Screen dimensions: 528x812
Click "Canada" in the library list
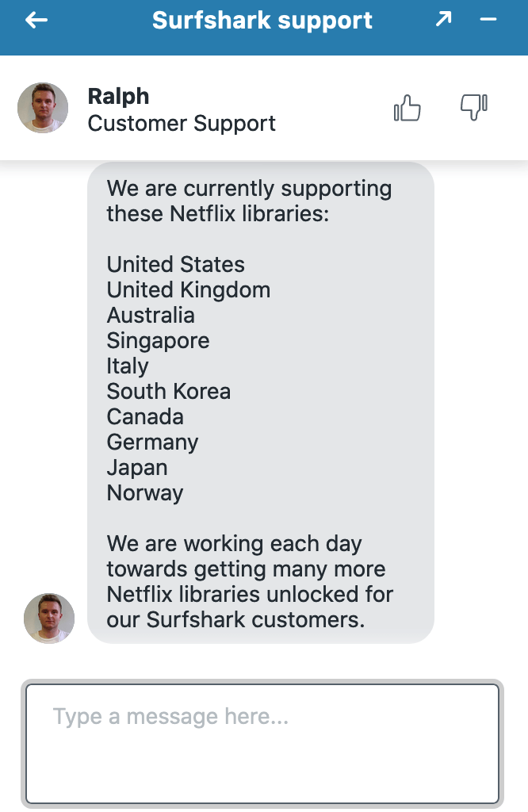click(145, 417)
